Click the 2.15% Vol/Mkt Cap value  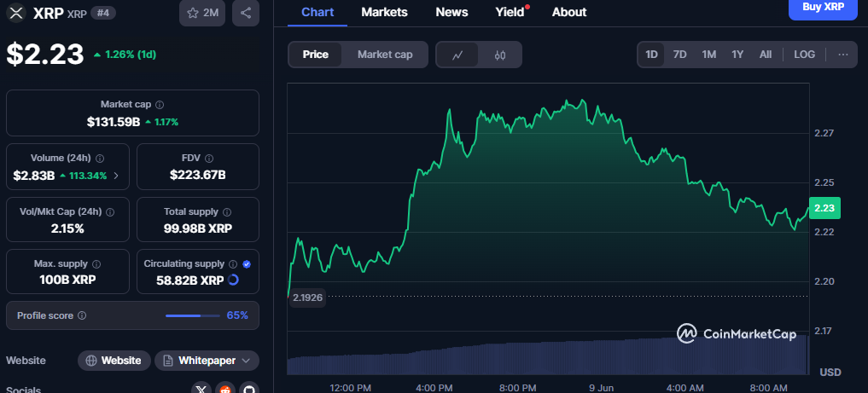click(67, 228)
